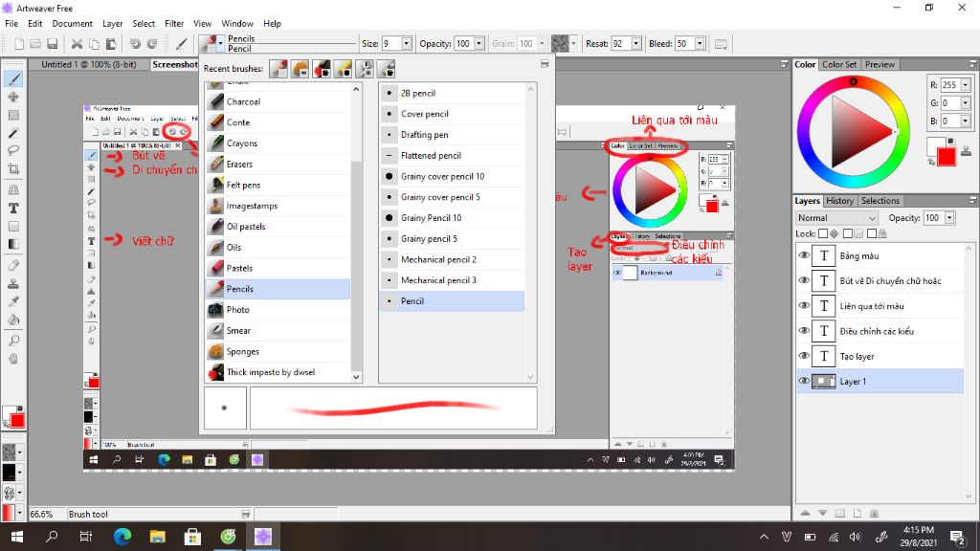
Task: Select the 2B pencil variant
Action: [453, 93]
